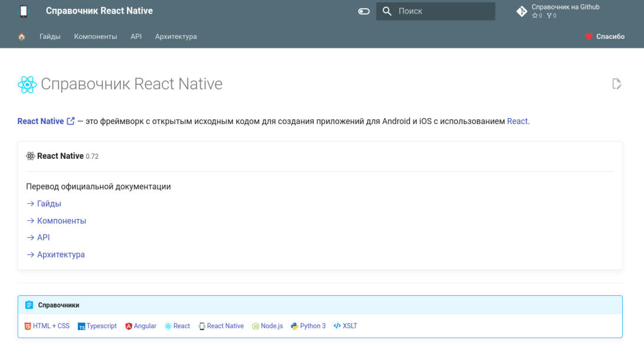Open Справочник на Github link

(565, 7)
